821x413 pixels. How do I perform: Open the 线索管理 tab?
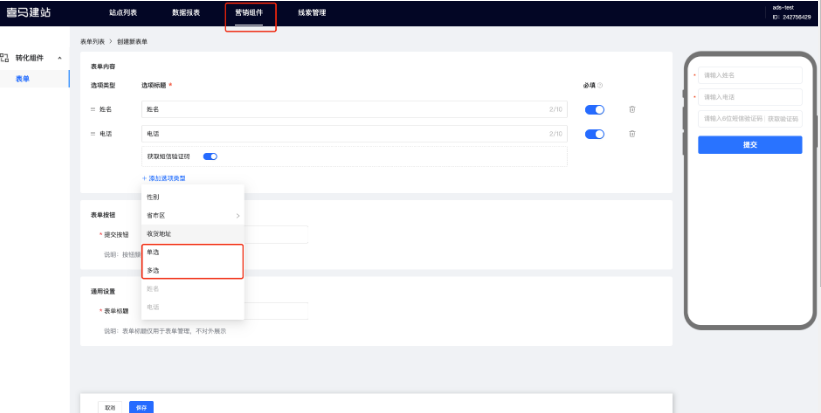coord(311,13)
